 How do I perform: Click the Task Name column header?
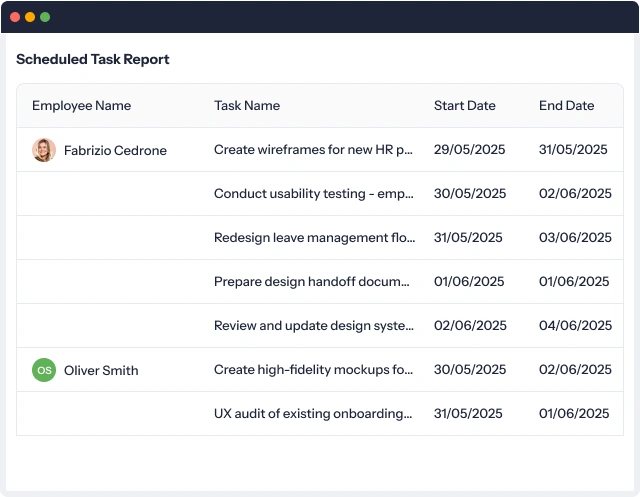click(x=247, y=106)
